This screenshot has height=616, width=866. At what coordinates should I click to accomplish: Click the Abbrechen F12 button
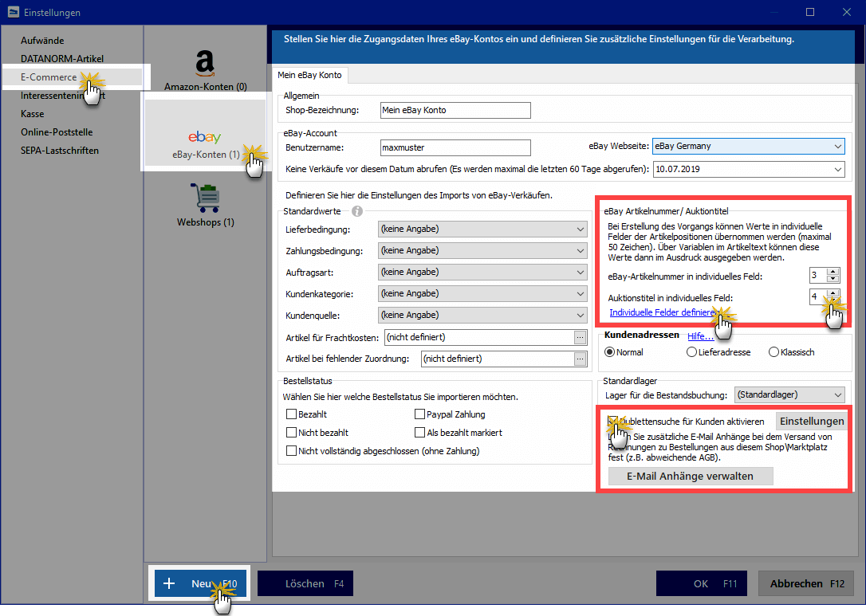(x=806, y=583)
